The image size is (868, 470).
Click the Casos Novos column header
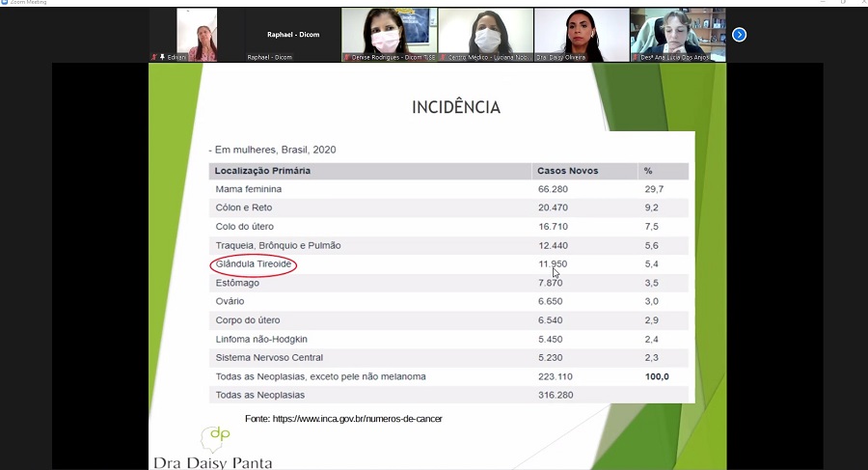tap(567, 171)
